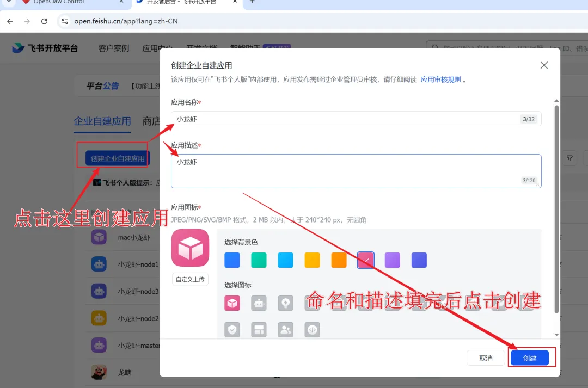Click the browser address bar URL

coord(126,21)
